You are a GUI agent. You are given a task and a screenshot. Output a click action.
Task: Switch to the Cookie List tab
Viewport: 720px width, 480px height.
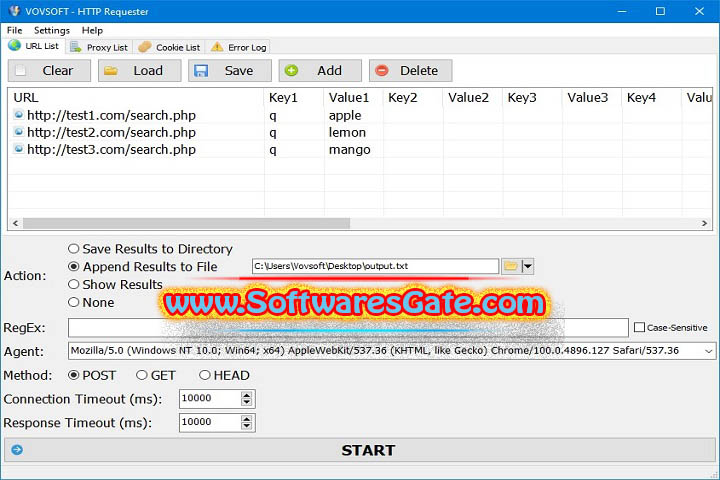[169, 47]
